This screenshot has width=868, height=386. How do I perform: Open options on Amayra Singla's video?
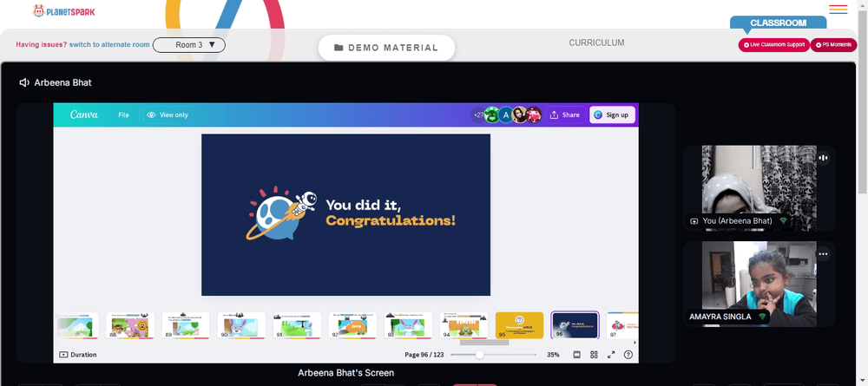823,254
